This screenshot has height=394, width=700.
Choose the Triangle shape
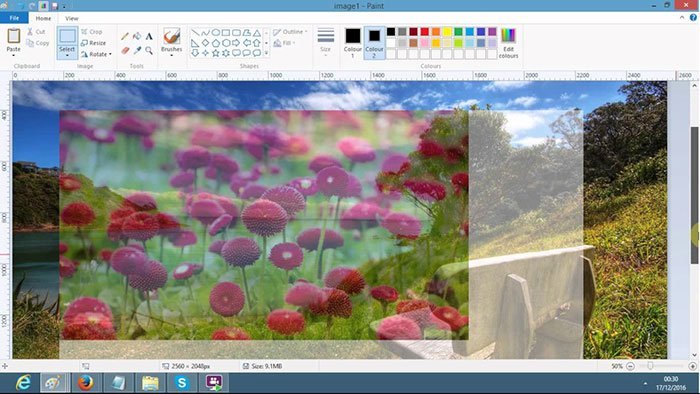(x=257, y=33)
